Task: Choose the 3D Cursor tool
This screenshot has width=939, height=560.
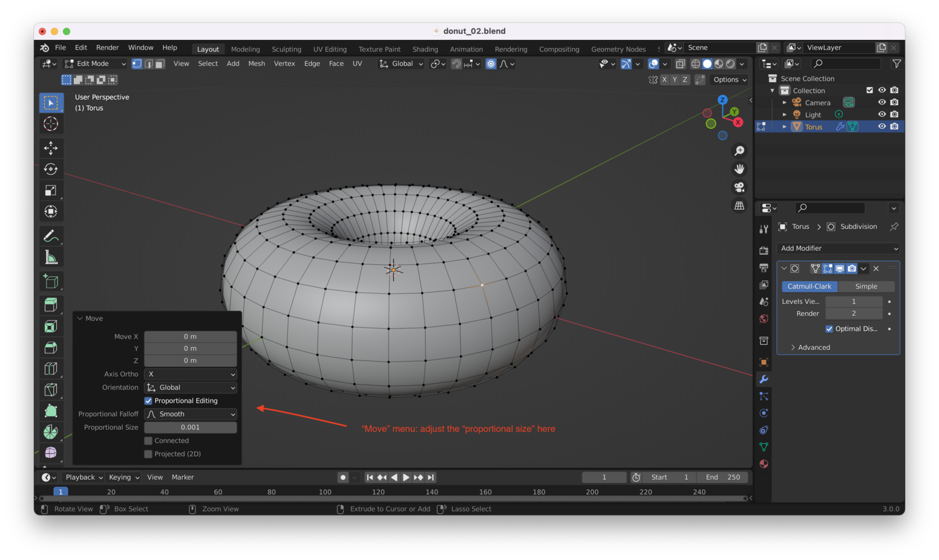Action: click(51, 124)
